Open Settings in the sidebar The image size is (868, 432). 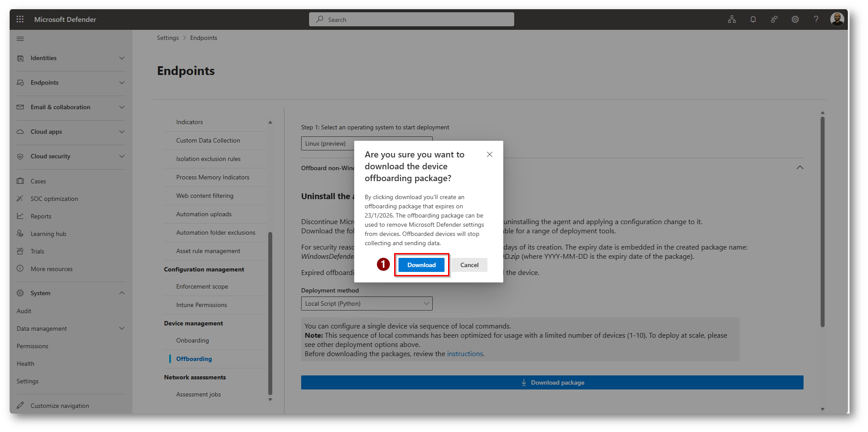point(28,381)
